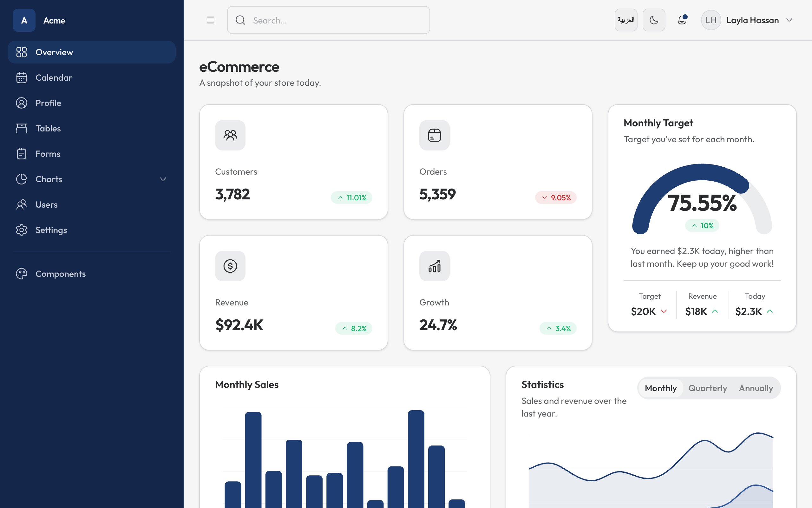Click the Calendar sidebar icon

pyautogui.click(x=22, y=77)
